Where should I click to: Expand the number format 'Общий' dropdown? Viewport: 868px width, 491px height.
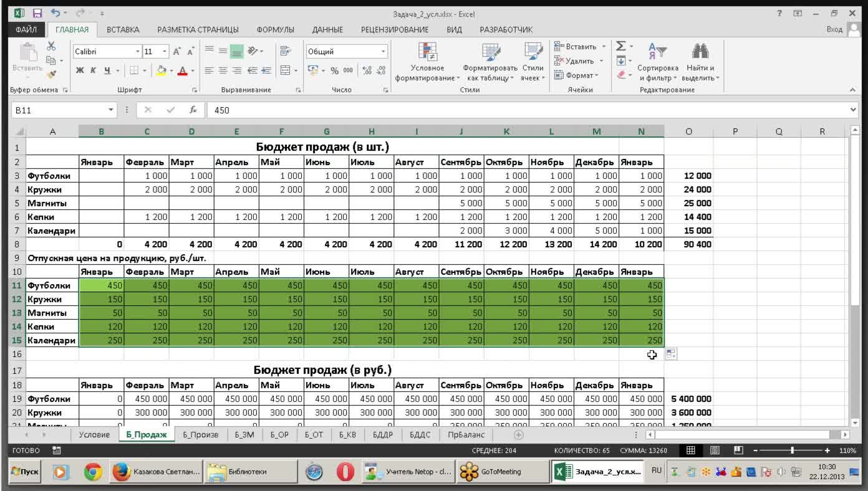click(x=383, y=52)
